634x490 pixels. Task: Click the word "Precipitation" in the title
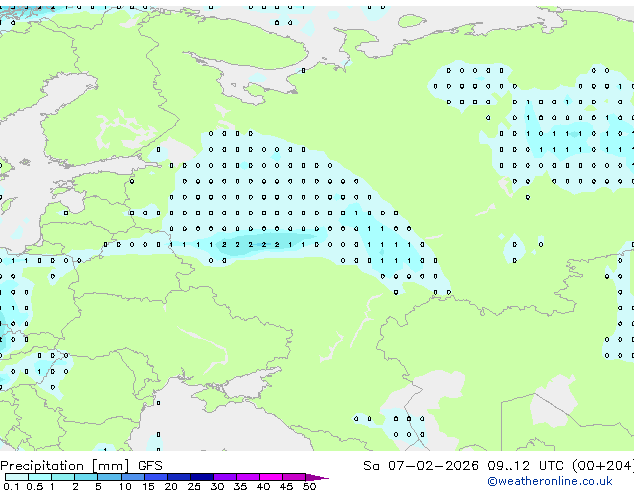(x=42, y=466)
